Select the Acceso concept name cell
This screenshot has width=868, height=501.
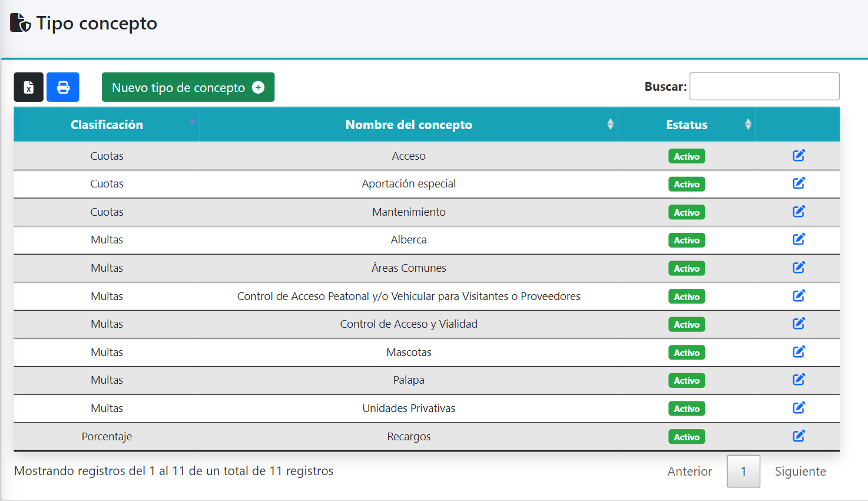tap(409, 156)
